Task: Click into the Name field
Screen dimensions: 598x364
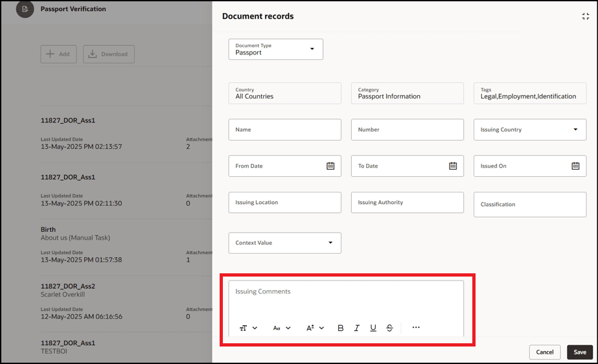Action: (284, 130)
